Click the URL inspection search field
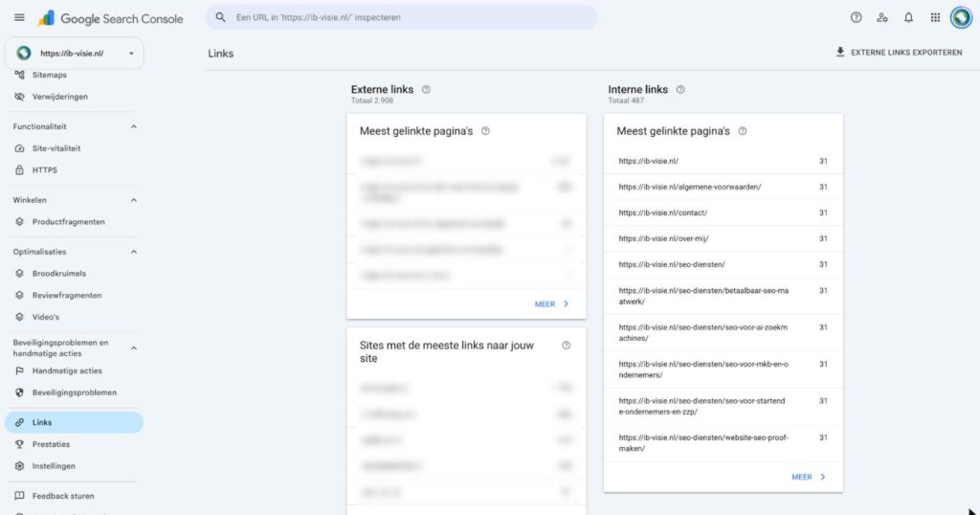 (401, 17)
